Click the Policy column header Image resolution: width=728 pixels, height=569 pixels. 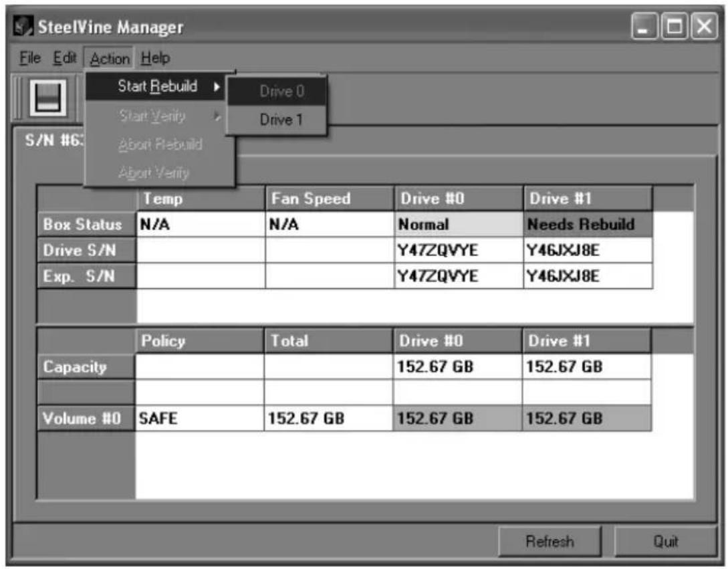click(200, 341)
